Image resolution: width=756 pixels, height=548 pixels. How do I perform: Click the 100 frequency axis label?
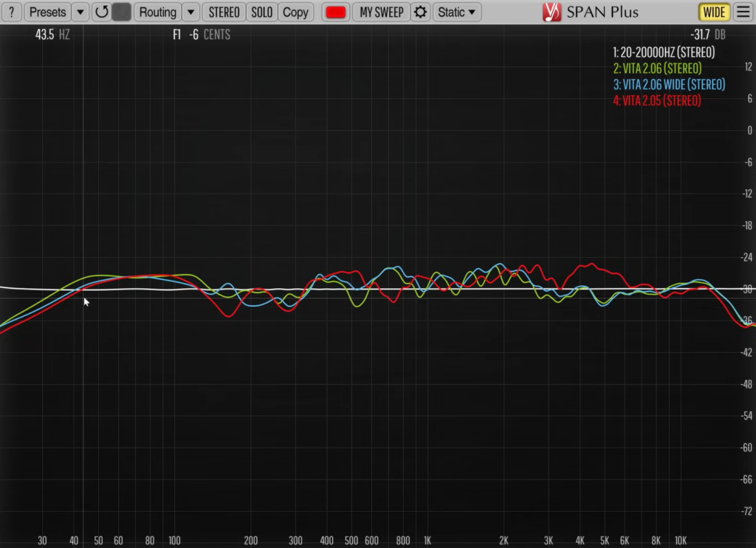pyautogui.click(x=174, y=541)
